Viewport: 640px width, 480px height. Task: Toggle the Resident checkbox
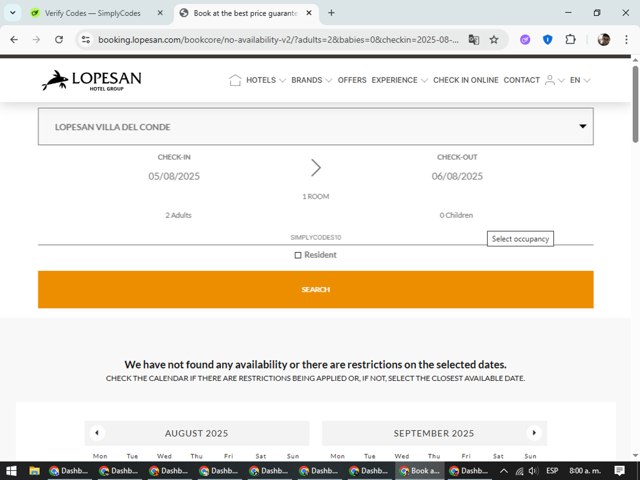pyautogui.click(x=298, y=255)
